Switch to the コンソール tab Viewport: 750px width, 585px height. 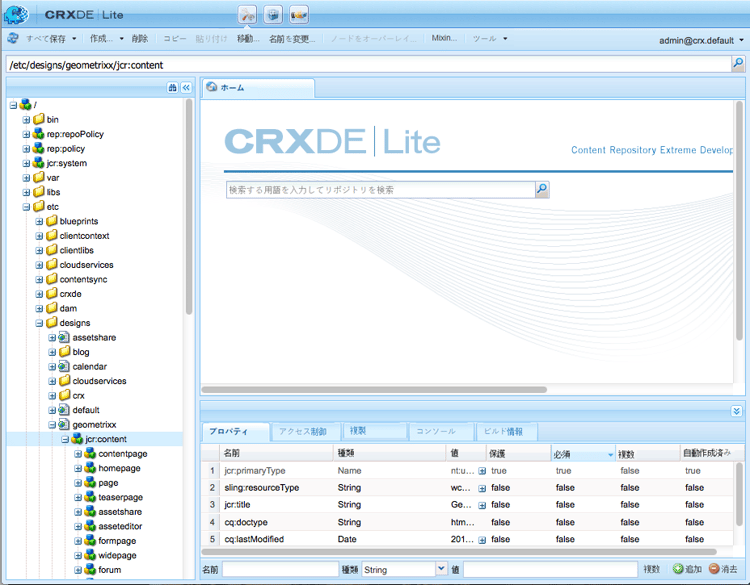pyautogui.click(x=441, y=431)
